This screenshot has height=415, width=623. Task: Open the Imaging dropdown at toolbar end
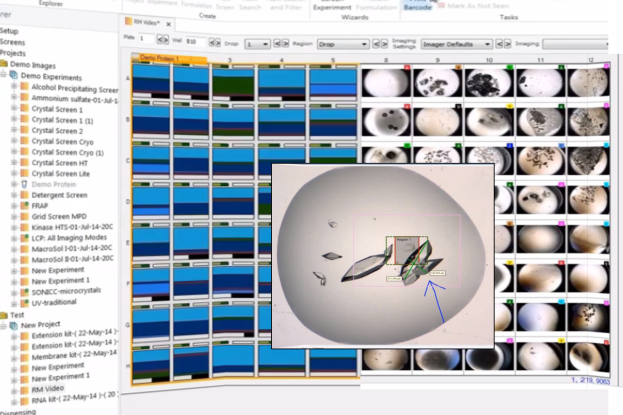[x=575, y=44]
